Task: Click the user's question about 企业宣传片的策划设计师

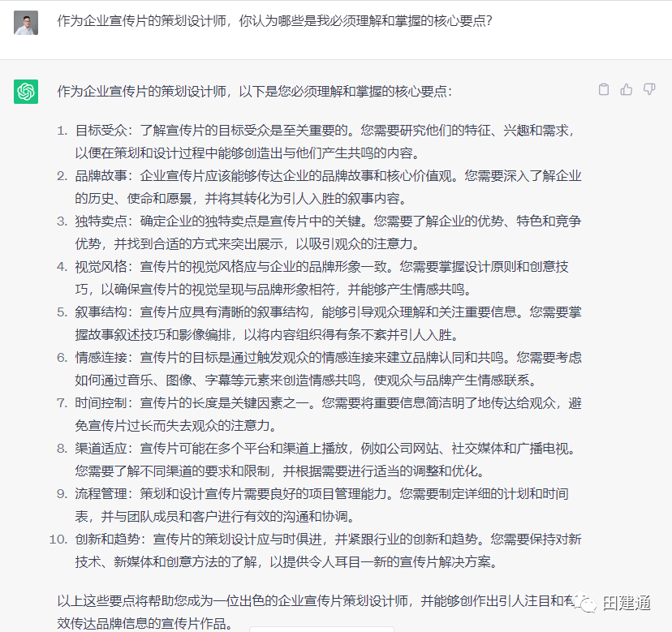Action: pos(274,21)
